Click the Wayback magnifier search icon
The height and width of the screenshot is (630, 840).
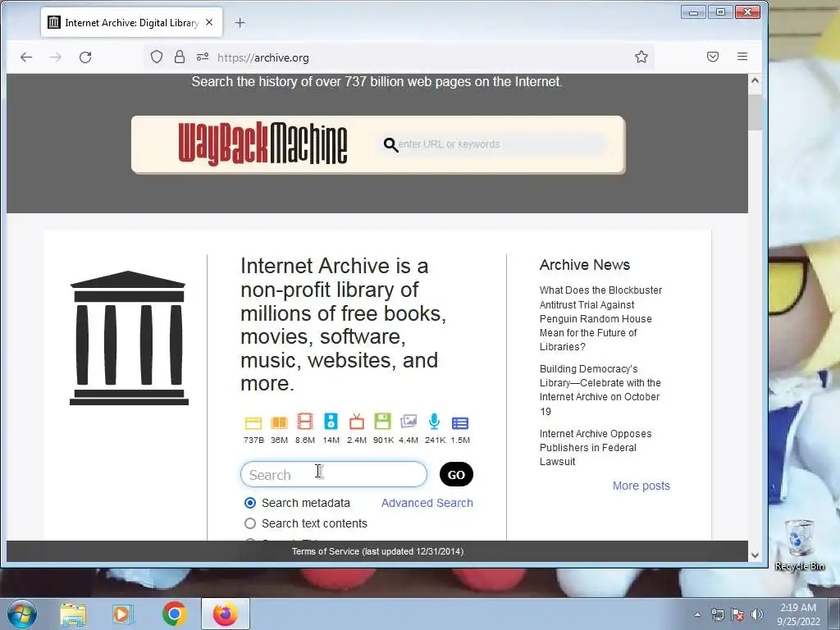390,144
